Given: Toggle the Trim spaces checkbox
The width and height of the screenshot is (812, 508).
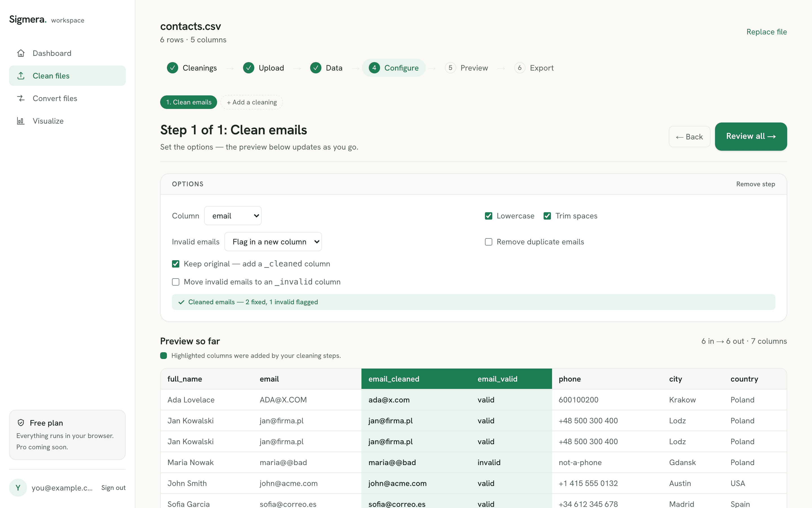Looking at the screenshot, I should point(547,216).
